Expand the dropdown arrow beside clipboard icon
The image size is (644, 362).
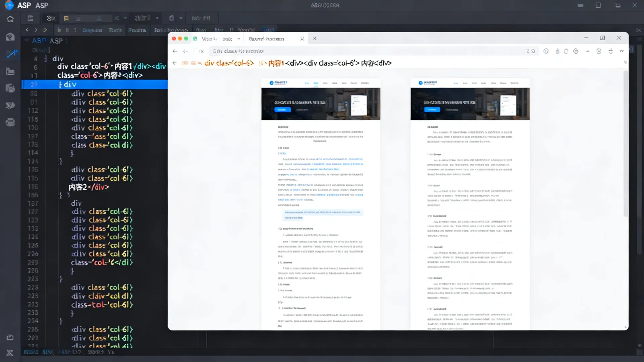pos(181,18)
